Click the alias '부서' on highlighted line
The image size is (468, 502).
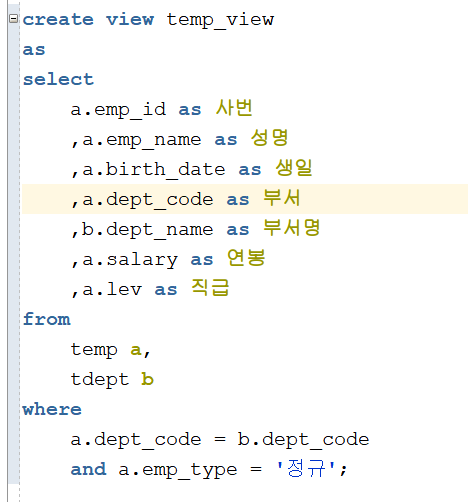click(282, 198)
